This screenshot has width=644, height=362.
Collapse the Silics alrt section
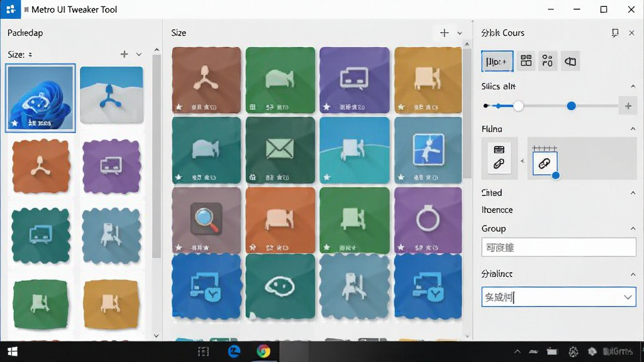pos(633,86)
